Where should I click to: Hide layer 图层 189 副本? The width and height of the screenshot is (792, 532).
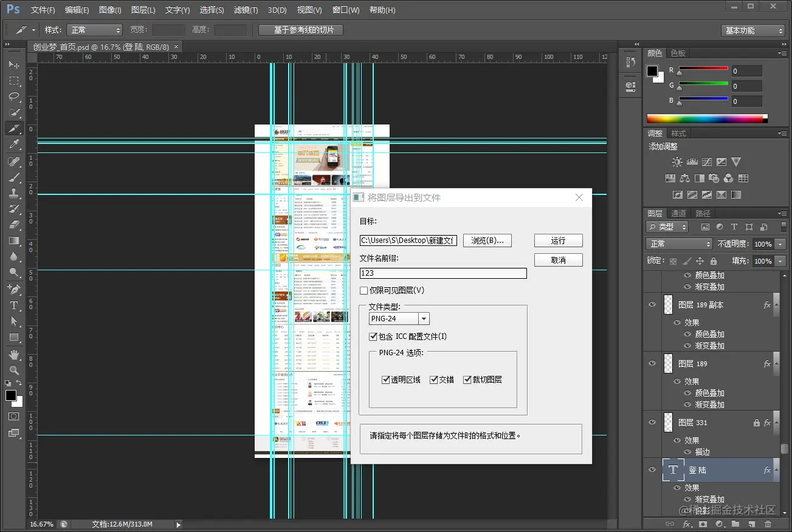pyautogui.click(x=652, y=305)
